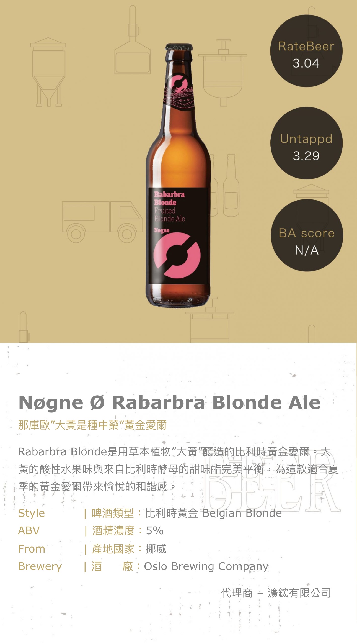Click the ABV 5% value
Viewport: 357px width, 644px height.
[x=155, y=531]
